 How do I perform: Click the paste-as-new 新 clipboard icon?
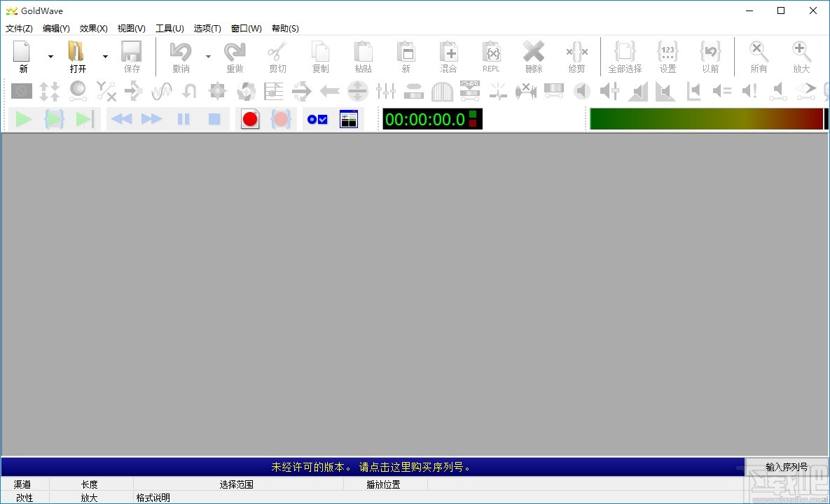(x=406, y=57)
